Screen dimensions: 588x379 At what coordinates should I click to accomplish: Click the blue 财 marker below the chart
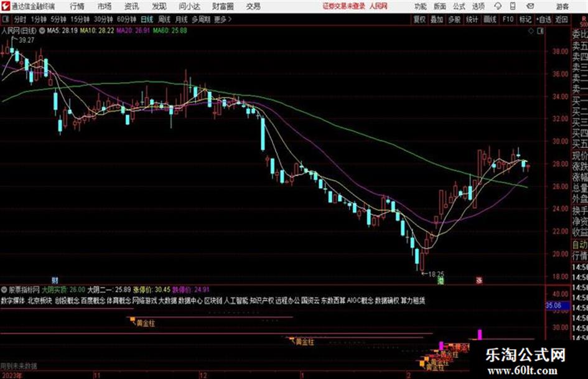pos(55,280)
